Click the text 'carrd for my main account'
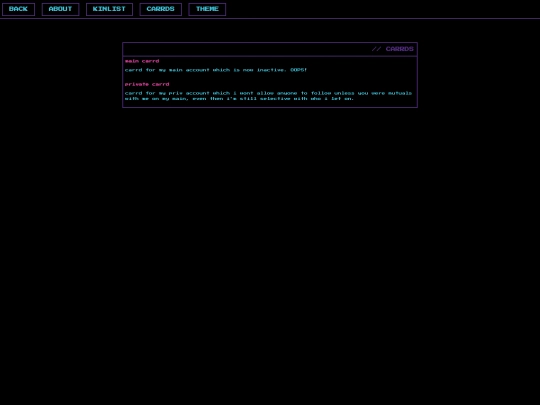540x405 pixels. pyautogui.click(x=167, y=70)
